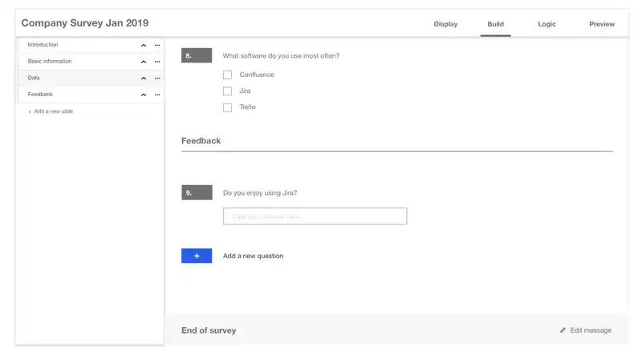
Task: Enable the Trello checkbox option
Action: tap(227, 107)
